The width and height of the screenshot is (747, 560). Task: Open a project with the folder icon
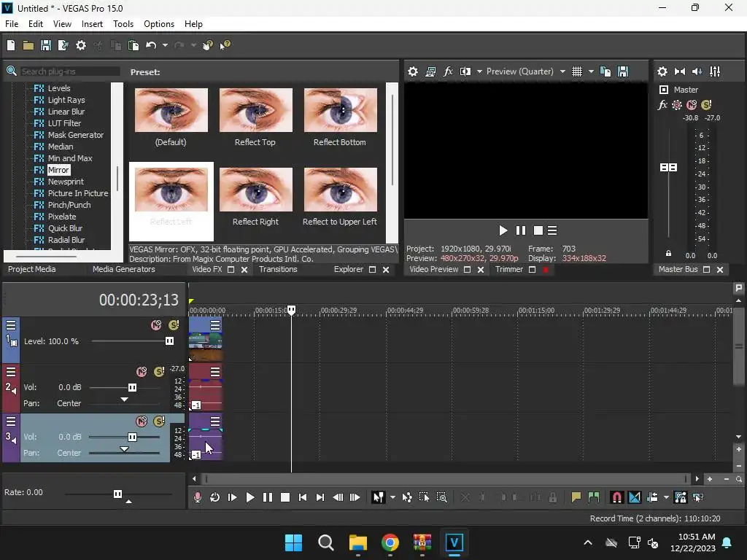click(x=28, y=45)
